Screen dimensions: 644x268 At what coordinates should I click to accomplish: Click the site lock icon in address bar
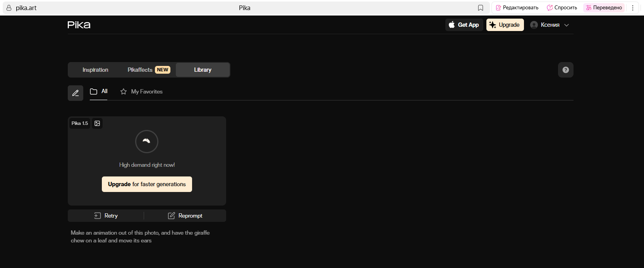(9, 8)
